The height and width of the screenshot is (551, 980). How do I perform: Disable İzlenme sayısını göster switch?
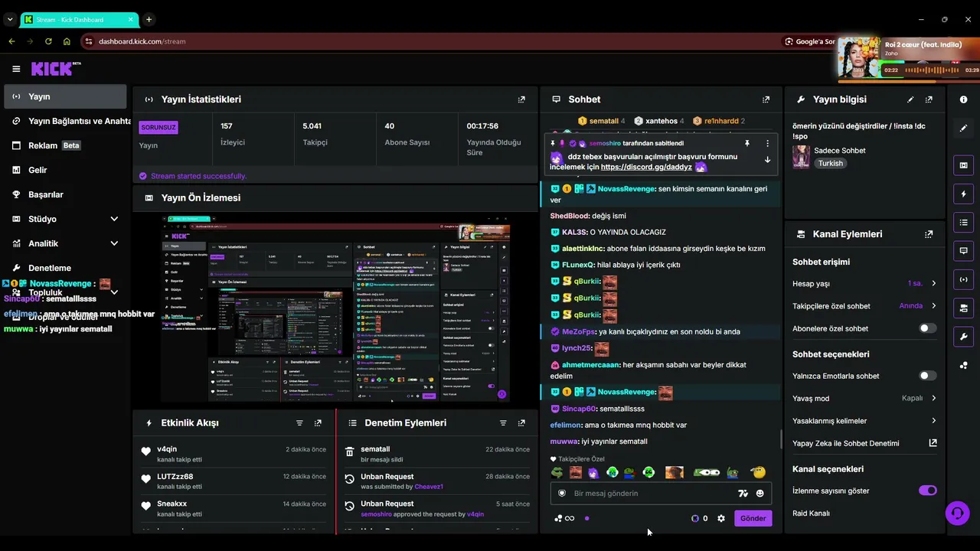pyautogui.click(x=927, y=491)
